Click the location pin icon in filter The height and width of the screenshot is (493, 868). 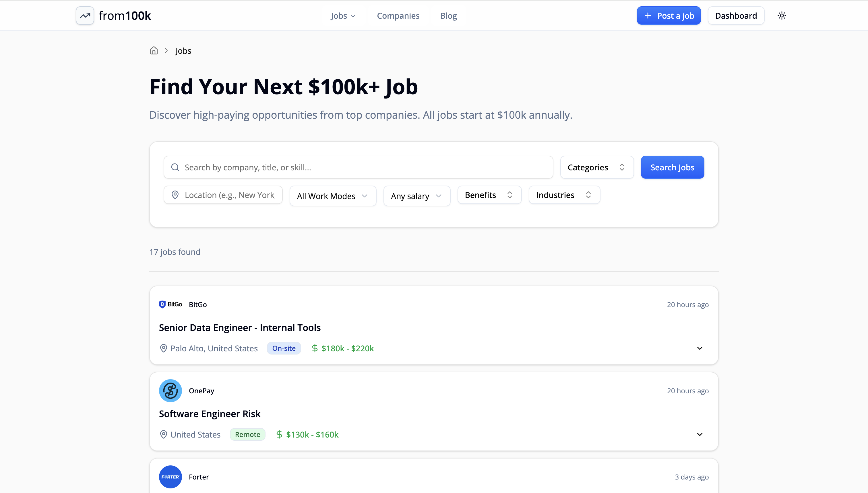point(175,195)
